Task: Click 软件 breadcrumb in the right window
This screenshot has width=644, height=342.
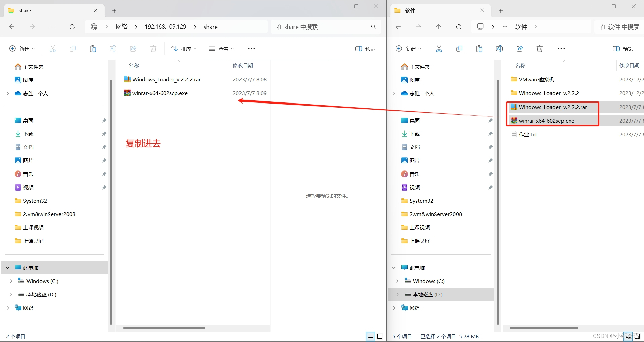Action: (521, 27)
